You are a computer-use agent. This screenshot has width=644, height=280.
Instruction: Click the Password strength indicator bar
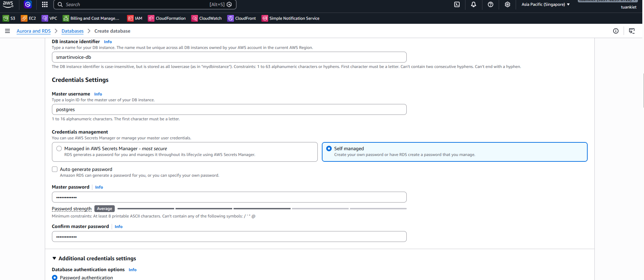[x=262, y=209]
